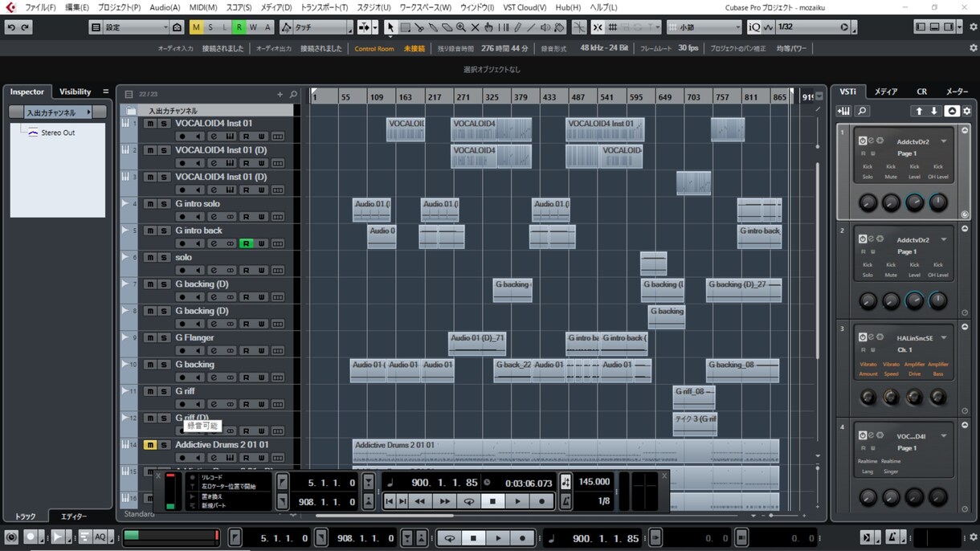The height and width of the screenshot is (551, 980).
Task: Toggle the global Read automation (R) button
Action: pos(239,27)
